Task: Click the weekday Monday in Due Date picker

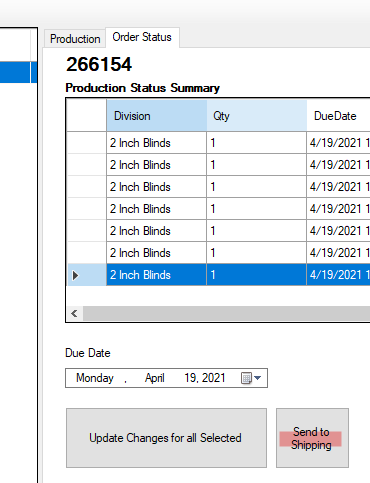Action: click(95, 378)
